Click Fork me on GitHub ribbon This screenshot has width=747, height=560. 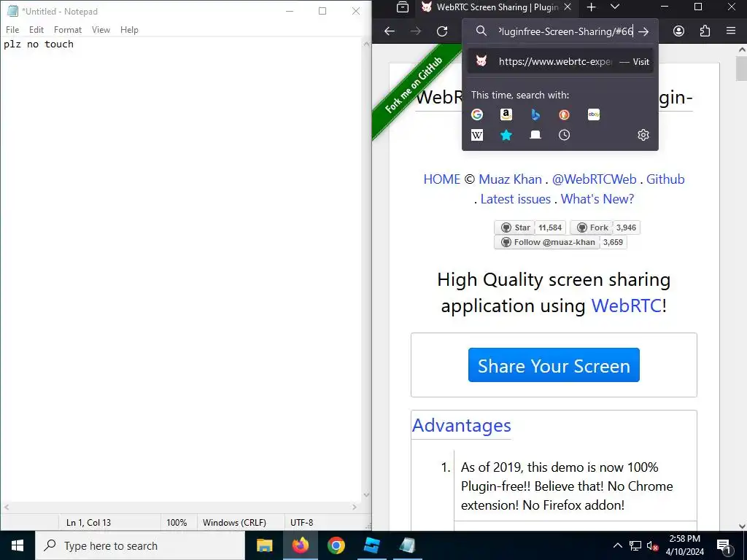pos(413,86)
